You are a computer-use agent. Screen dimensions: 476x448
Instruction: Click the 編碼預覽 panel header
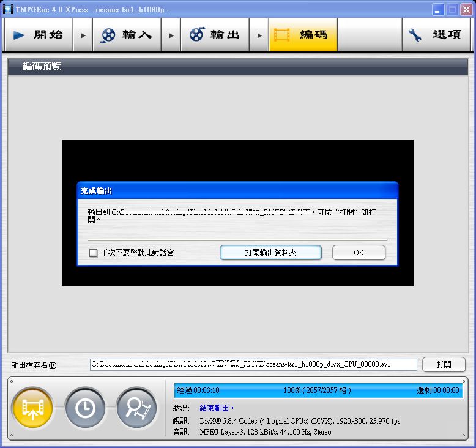[238, 67]
